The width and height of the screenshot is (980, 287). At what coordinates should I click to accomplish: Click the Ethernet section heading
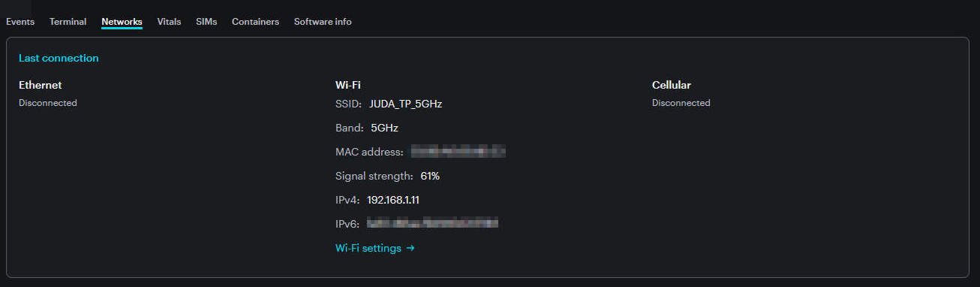pos(41,85)
